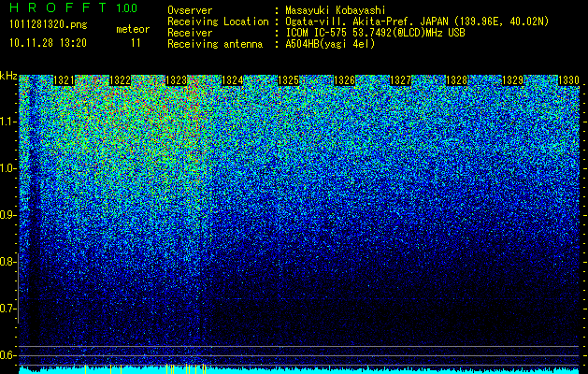Click the HROFFT program title
Viewport: 588px width, 374px height.
tap(59, 7)
